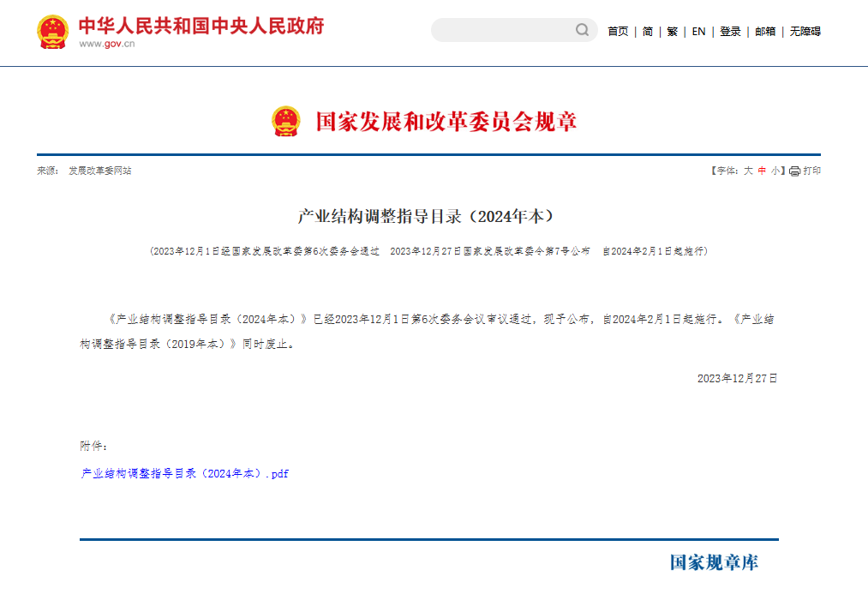Image resolution: width=868 pixels, height=594 pixels.
Task: Open the EN English version
Action: pyautogui.click(x=698, y=31)
